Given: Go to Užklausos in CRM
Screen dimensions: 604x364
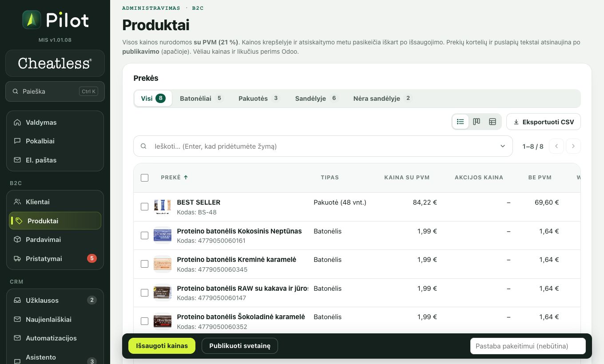Looking at the screenshot, I should point(55,301).
